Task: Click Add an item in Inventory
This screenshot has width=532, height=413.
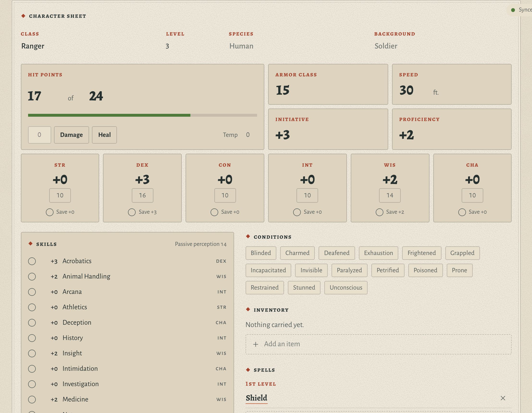Action: [378, 344]
